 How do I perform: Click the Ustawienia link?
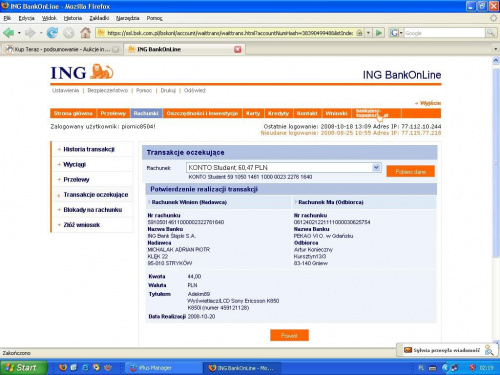click(65, 90)
